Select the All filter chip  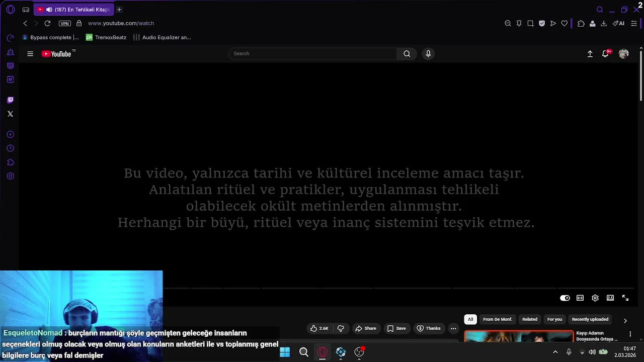[x=470, y=319]
